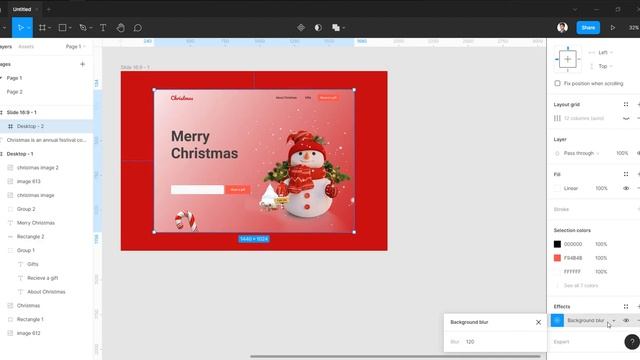Open Layout grid styles icon
This screenshot has width=640, height=360.
[x=626, y=104]
